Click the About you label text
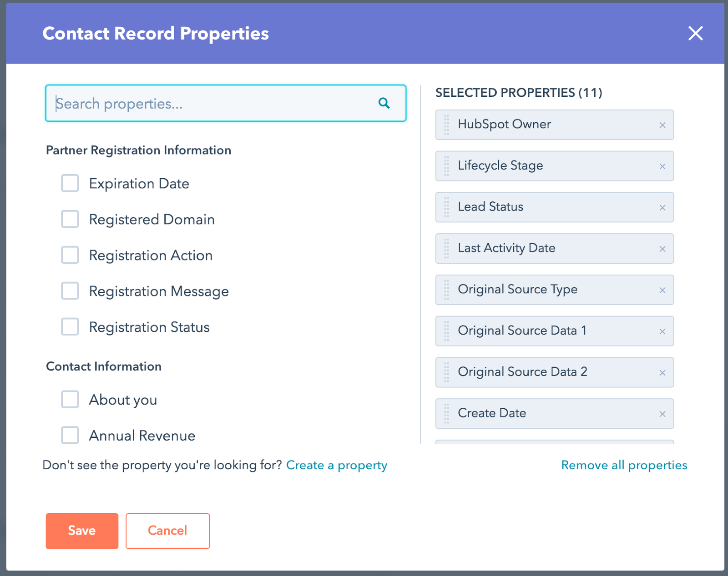 click(x=123, y=400)
